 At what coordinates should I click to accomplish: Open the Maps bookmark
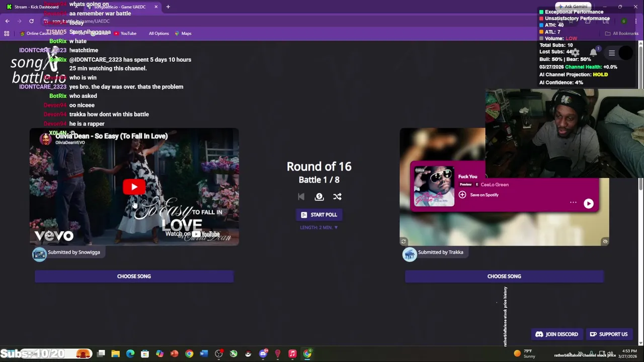click(183, 33)
